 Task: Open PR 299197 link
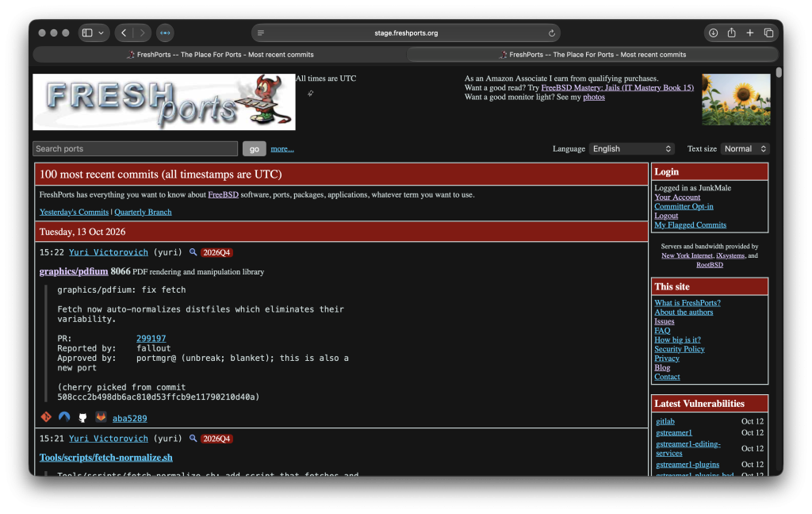tap(151, 339)
